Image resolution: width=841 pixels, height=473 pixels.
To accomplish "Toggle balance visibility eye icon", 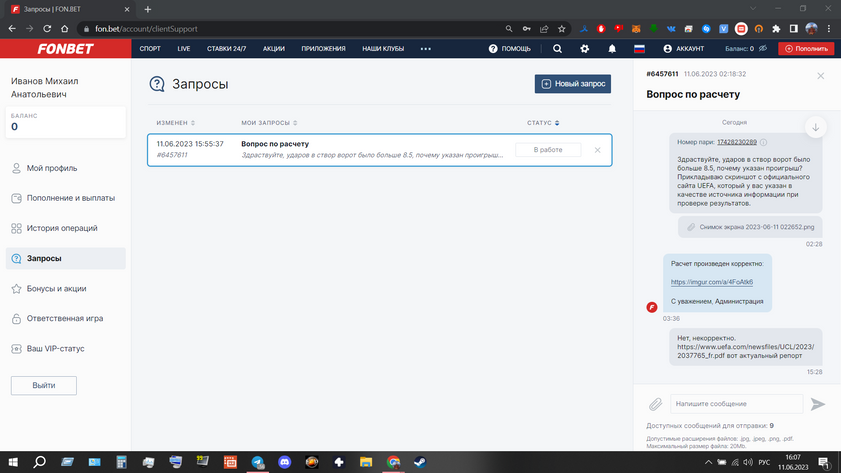I will click(x=763, y=48).
